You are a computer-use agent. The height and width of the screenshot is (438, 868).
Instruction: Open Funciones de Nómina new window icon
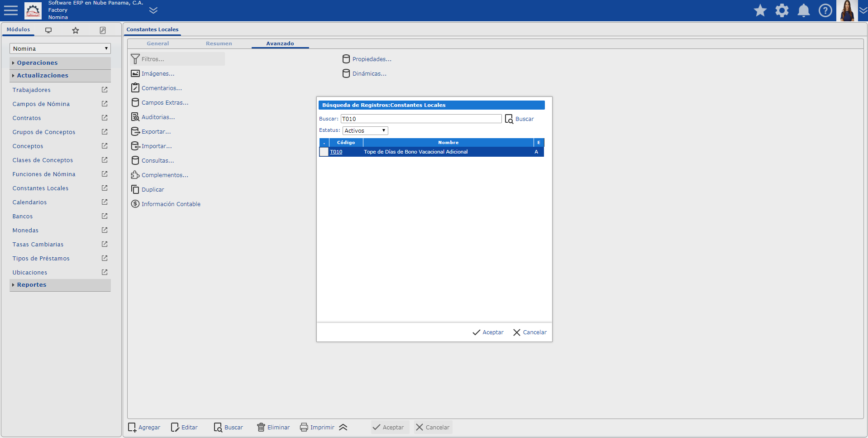click(105, 174)
